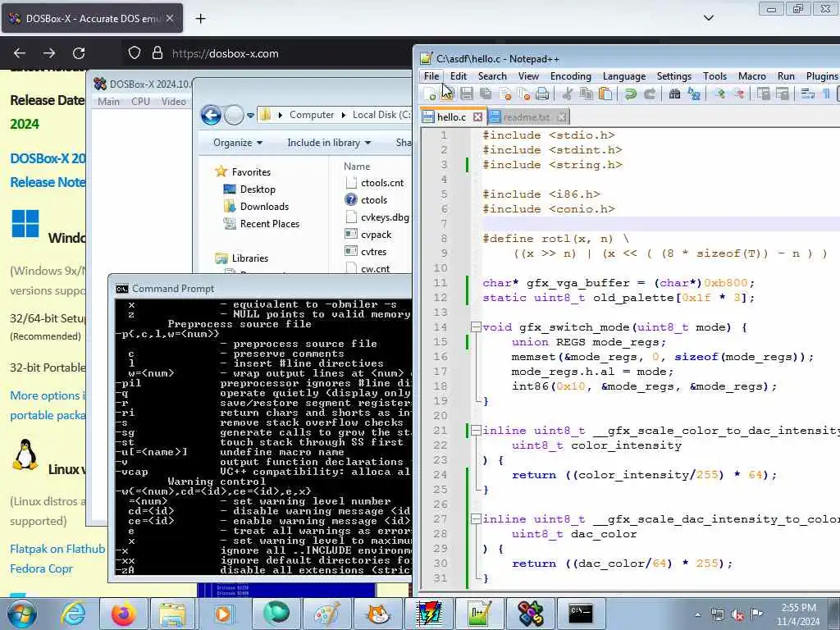Screen dimensions: 840x630
Task: Click the green Undo arrow in Notepad++
Action: [630, 94]
